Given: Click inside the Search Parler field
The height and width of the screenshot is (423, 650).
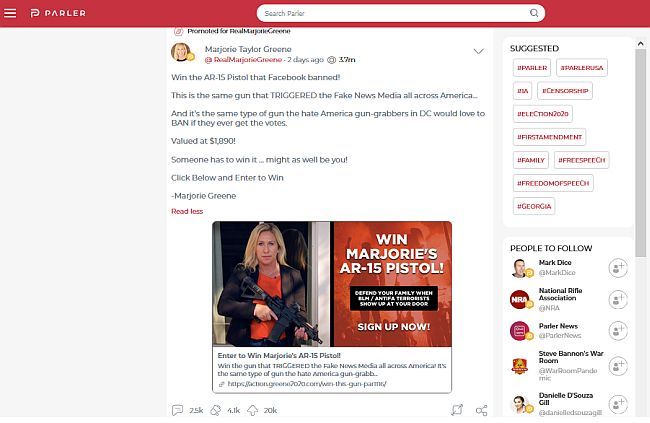Looking at the screenshot, I should pyautogui.click(x=394, y=13).
